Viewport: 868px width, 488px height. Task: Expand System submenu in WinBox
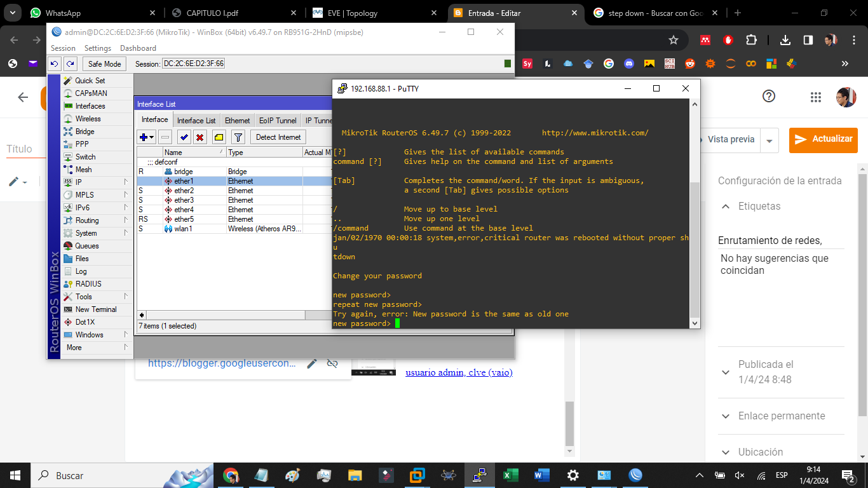click(97, 233)
